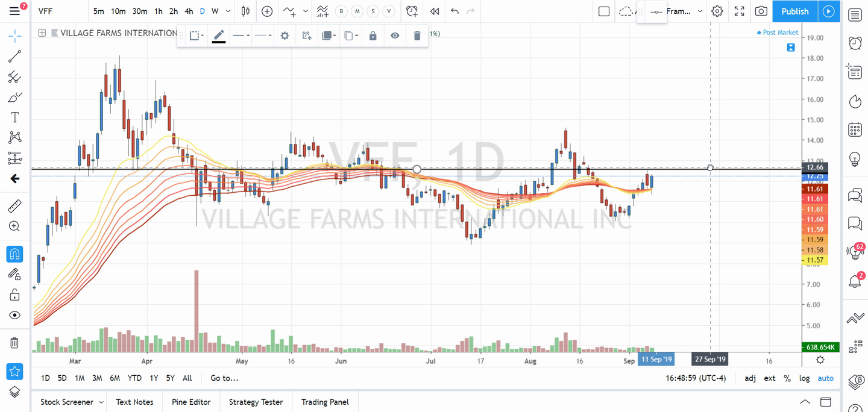868x412 pixels.
Task: Enter fullscreen mode
Action: click(739, 11)
